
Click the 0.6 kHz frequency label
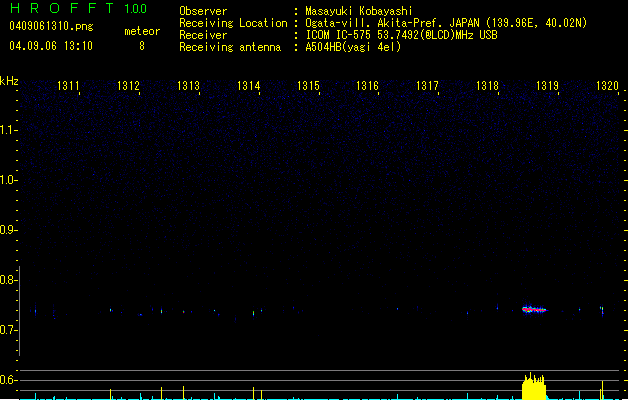8,380
